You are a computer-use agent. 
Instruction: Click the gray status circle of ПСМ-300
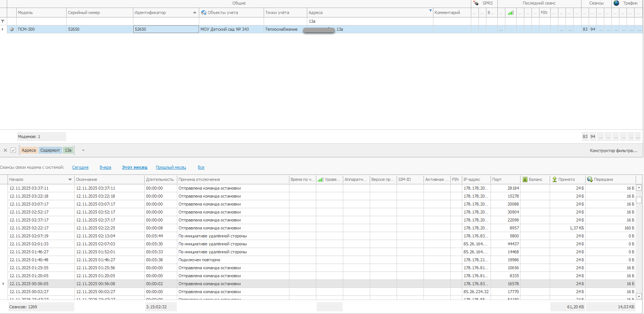(12, 29)
